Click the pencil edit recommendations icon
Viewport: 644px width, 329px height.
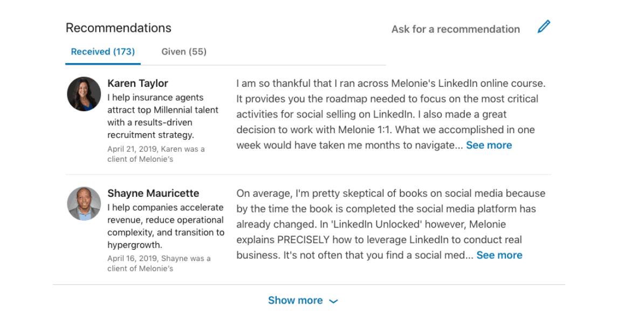click(544, 27)
